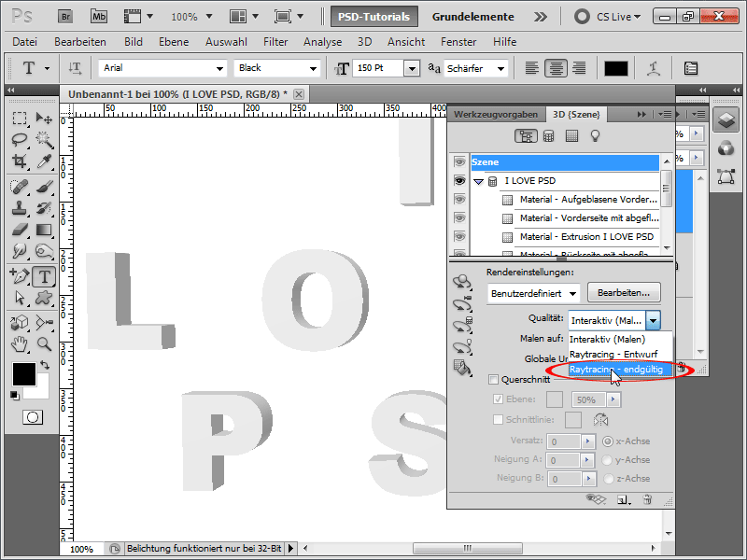Viewport: 747px width, 560px height.
Task: Select the Eyedropper tool
Action: click(44, 161)
